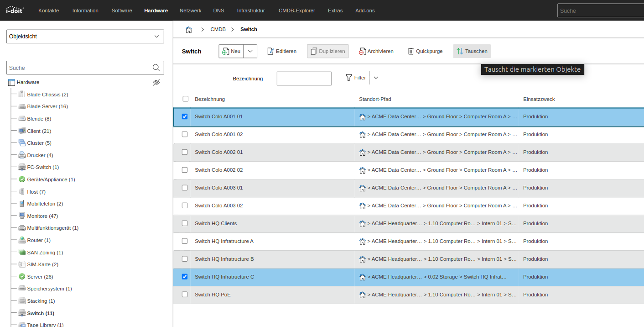The height and width of the screenshot is (327, 644).
Task: Click the Speichersystem icon
Action: pos(22,289)
